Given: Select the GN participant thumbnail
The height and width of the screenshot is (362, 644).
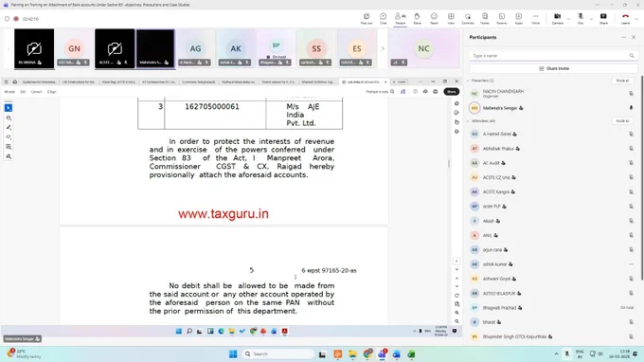Looking at the screenshot, I should (x=74, y=48).
